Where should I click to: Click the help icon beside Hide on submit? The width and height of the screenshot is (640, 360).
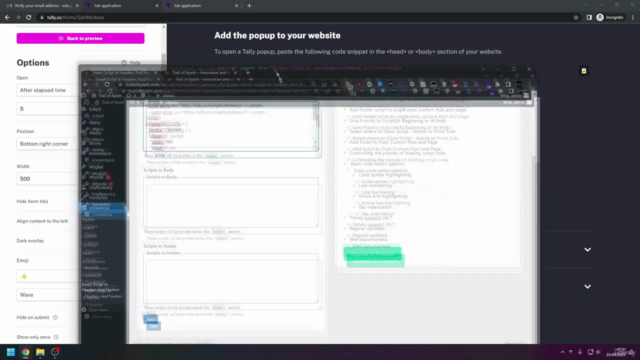click(55, 318)
